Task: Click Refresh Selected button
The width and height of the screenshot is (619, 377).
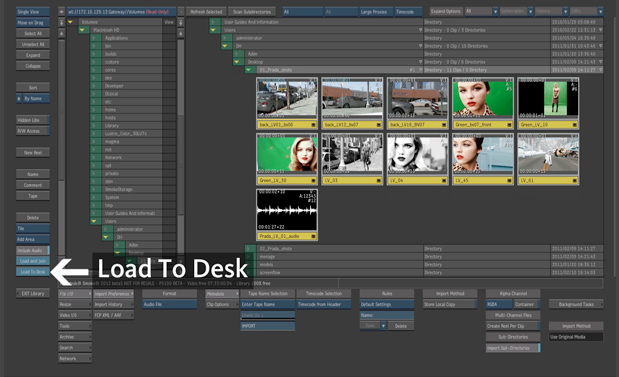Action: pyautogui.click(x=206, y=12)
